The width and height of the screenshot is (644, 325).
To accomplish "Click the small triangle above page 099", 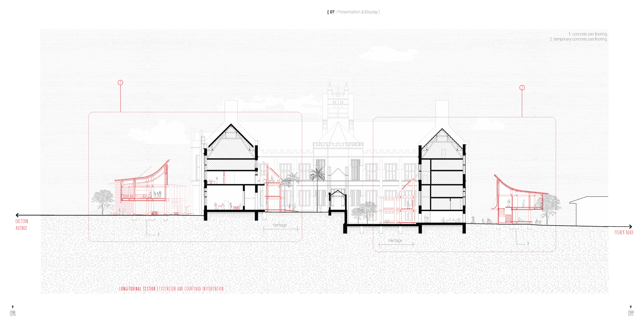I will [x=631, y=307].
